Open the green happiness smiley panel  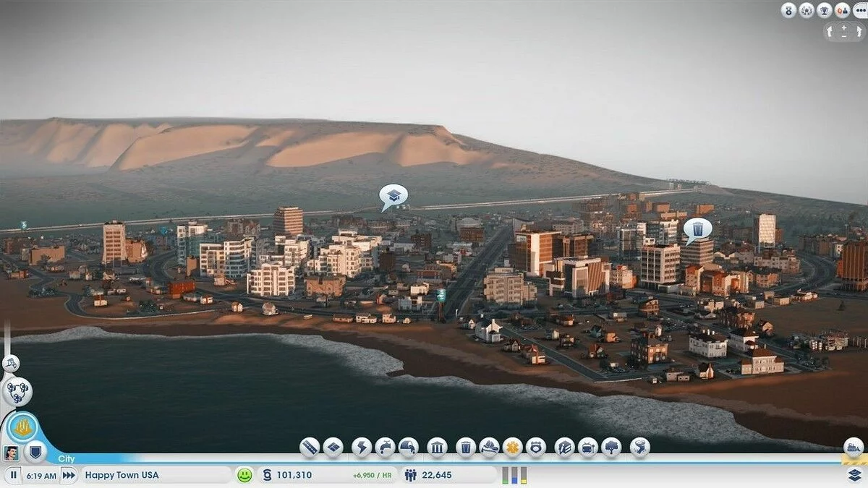pos(244,475)
